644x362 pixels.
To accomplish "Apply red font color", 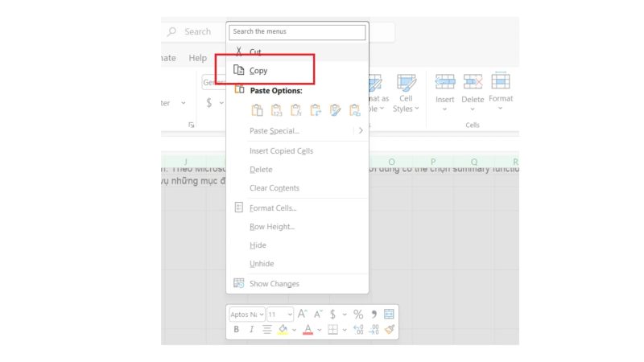I will (x=308, y=329).
